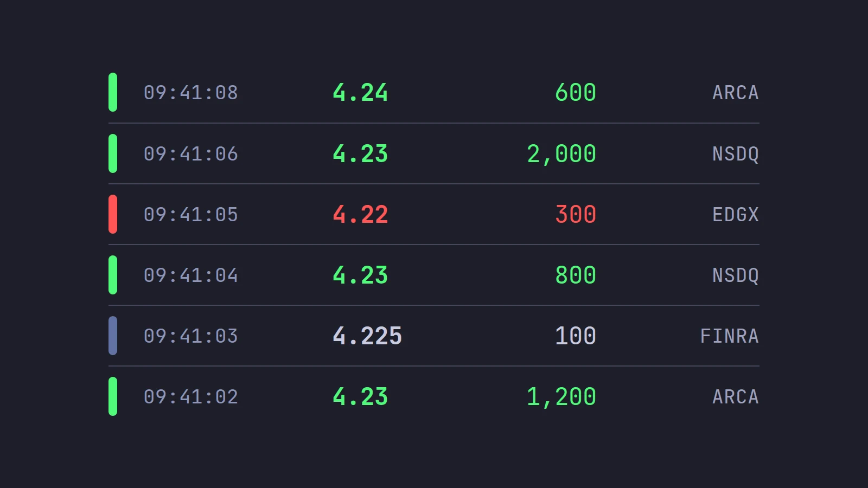
Task: Select the 2,000 share size
Action: pos(561,154)
